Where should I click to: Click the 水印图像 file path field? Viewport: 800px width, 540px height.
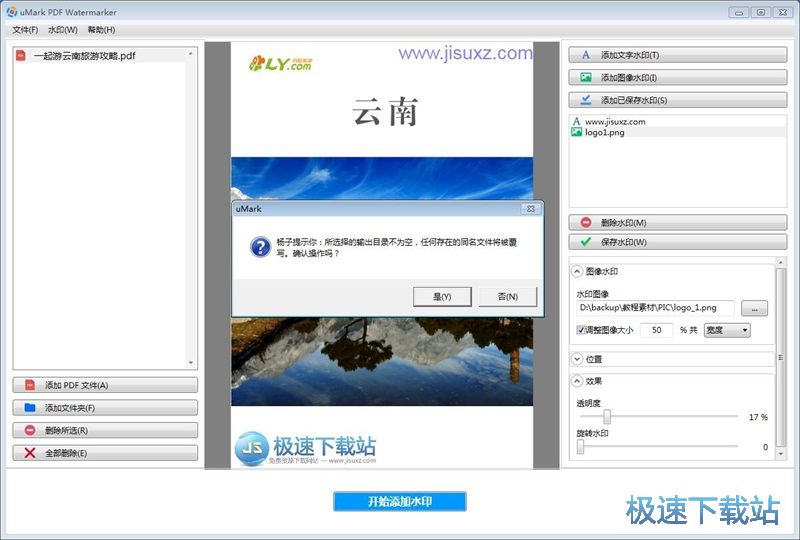(656, 308)
